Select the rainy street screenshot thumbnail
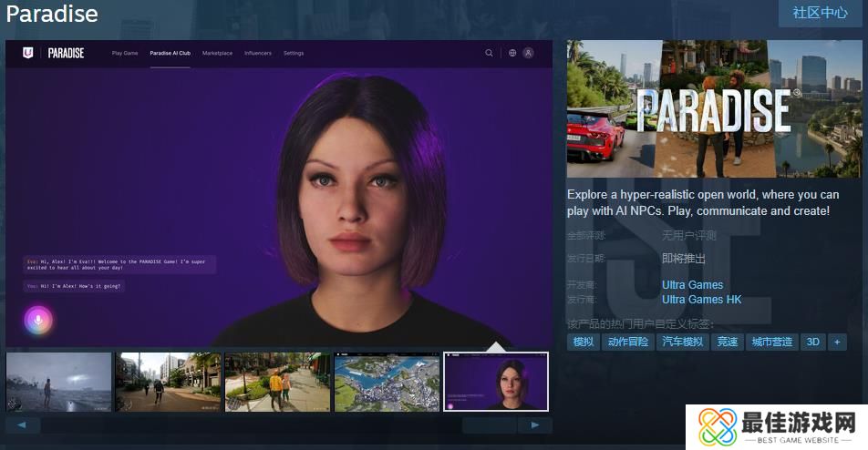This screenshot has width=868, height=450. pyautogui.click(x=58, y=382)
